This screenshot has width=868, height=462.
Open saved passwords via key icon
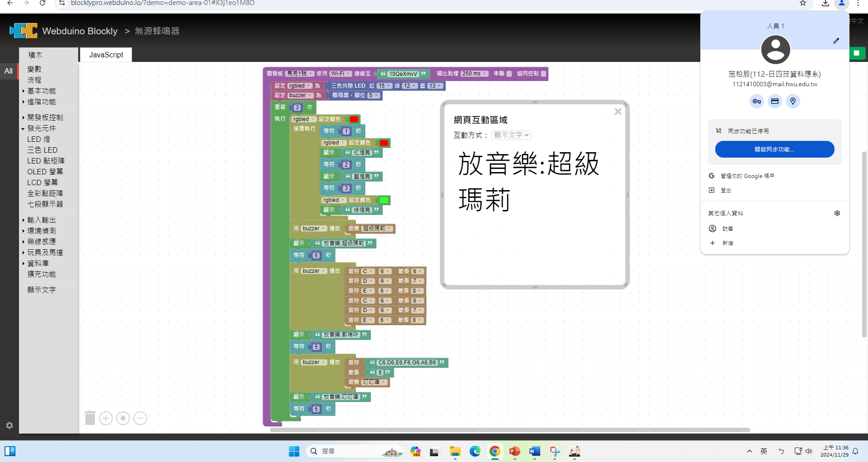(756, 101)
